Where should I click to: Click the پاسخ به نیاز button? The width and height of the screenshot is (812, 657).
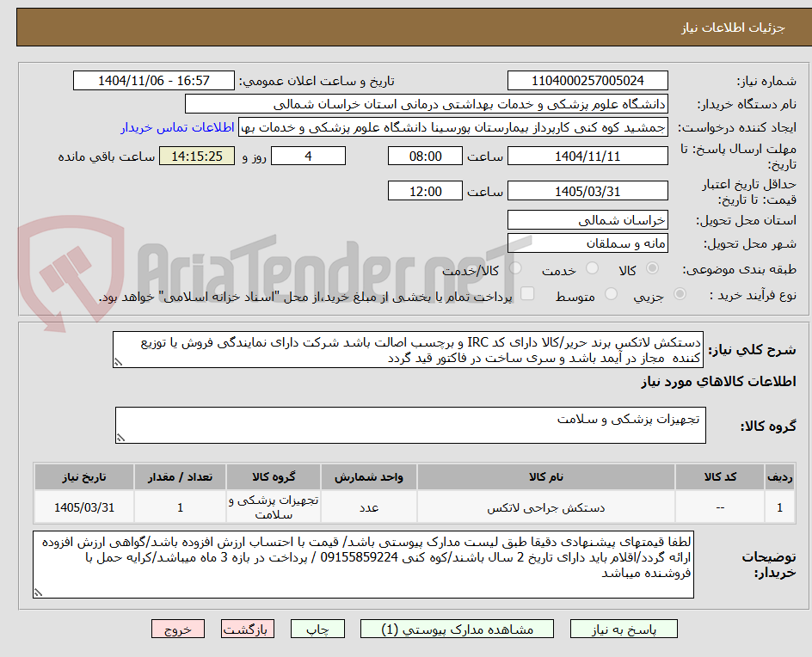(624, 629)
